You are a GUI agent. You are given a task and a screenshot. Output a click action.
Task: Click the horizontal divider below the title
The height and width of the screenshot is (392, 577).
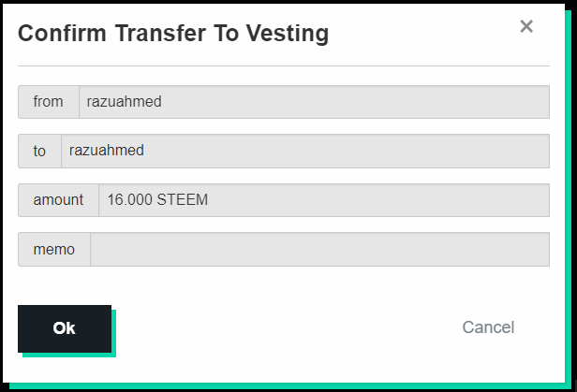pyautogui.click(x=283, y=65)
